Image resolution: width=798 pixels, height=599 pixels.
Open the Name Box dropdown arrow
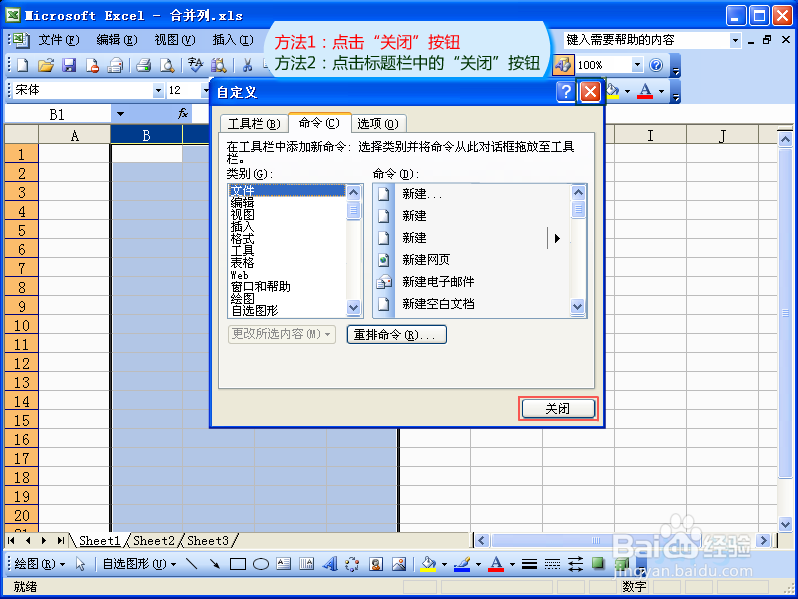tap(120, 113)
